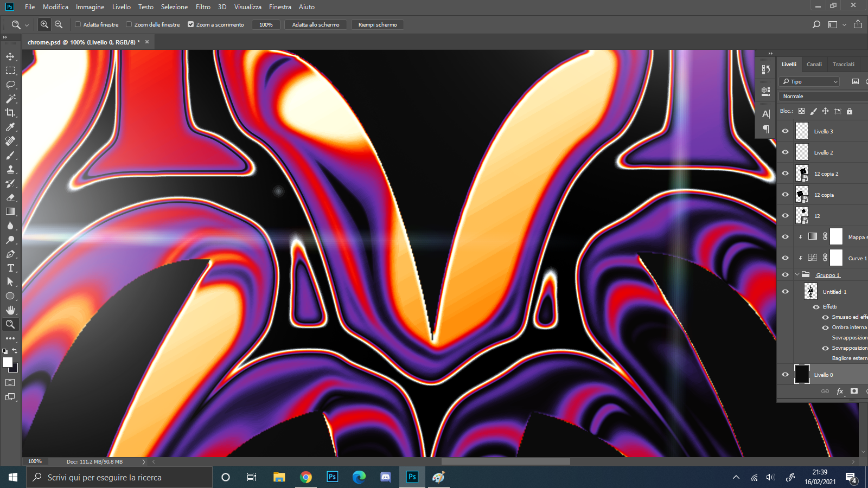The image size is (868, 488).
Task: Select the Move tool
Action: point(11,56)
